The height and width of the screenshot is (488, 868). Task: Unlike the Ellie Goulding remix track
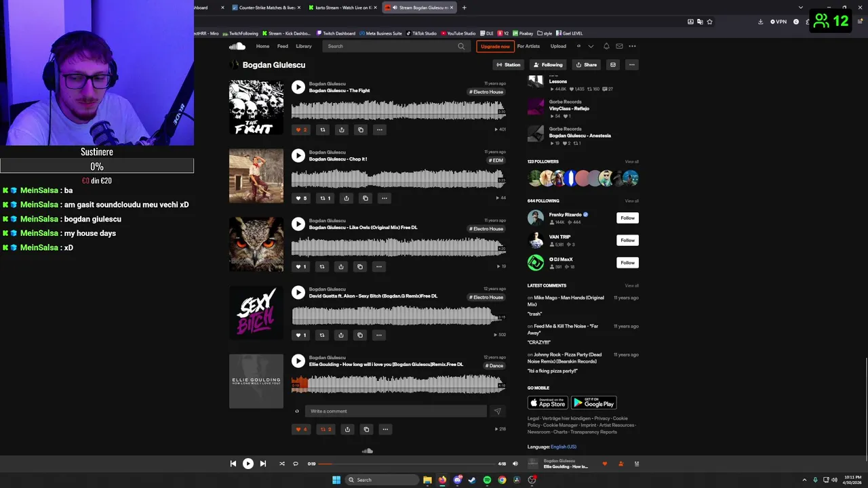tap(300, 429)
